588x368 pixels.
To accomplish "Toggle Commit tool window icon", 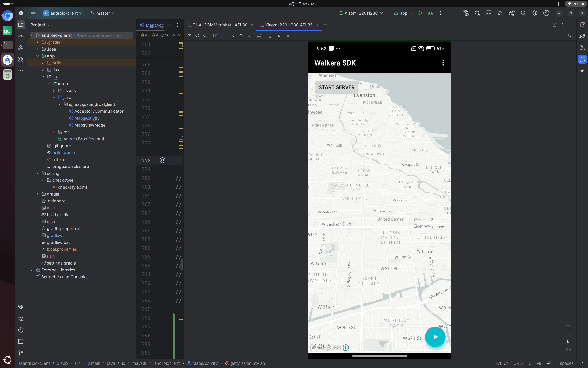I will (x=21, y=36).
